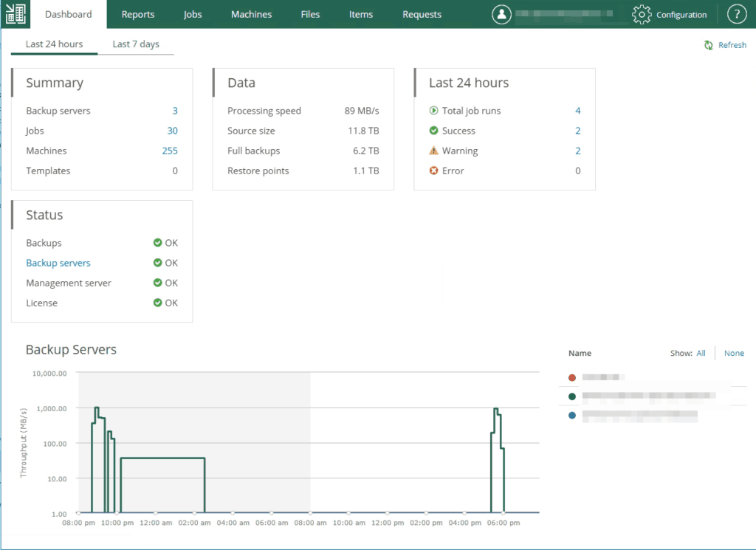Click the Total job runs play icon
This screenshot has width=756, height=550.
coord(436,111)
